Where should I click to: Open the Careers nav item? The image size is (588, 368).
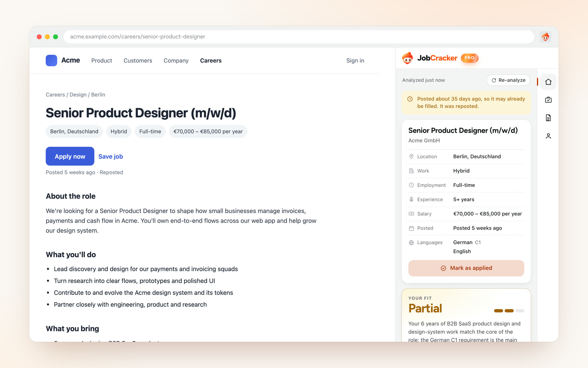(211, 61)
